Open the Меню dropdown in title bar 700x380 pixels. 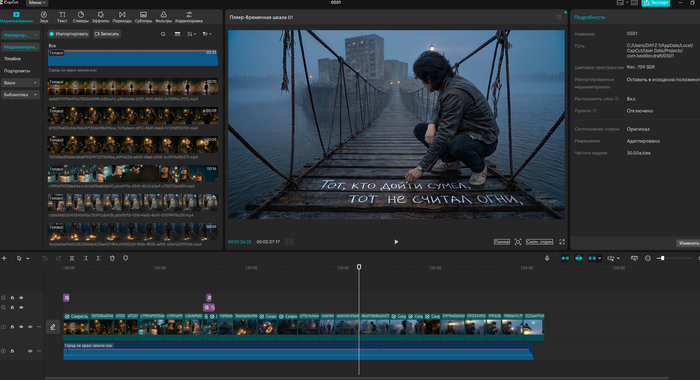tap(37, 3)
